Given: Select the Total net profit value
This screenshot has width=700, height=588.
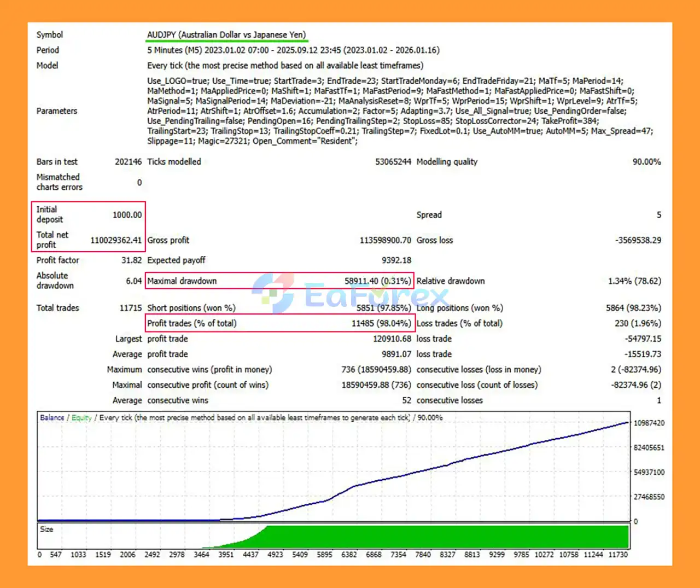Looking at the screenshot, I should (116, 240).
